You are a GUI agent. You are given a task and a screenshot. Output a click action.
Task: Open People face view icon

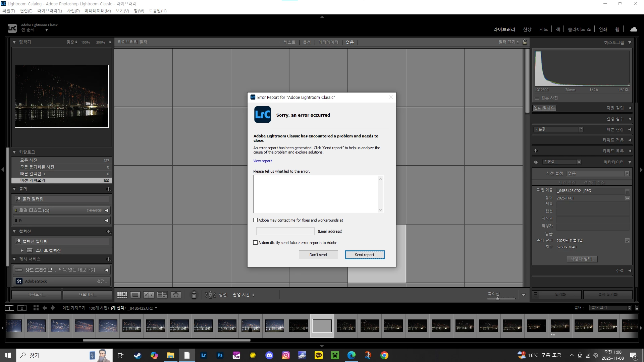[176, 295]
